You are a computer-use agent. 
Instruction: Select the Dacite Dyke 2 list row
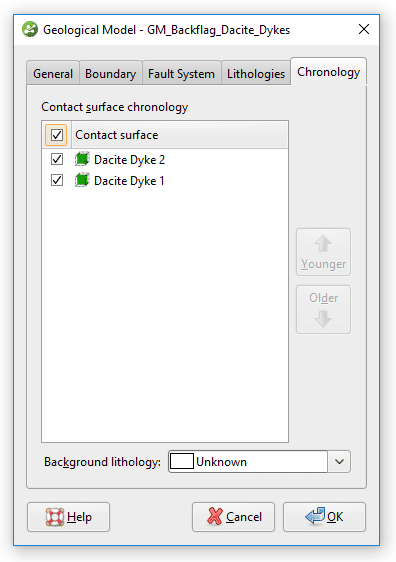click(165, 159)
